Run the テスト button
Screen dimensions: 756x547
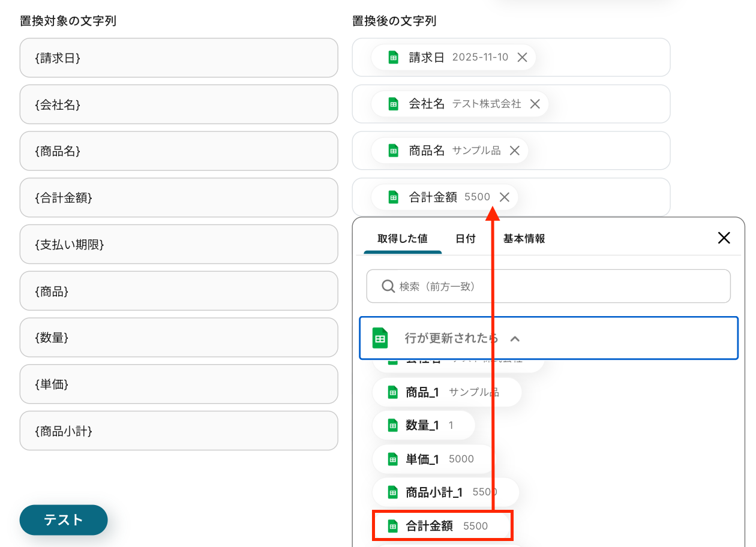64,520
